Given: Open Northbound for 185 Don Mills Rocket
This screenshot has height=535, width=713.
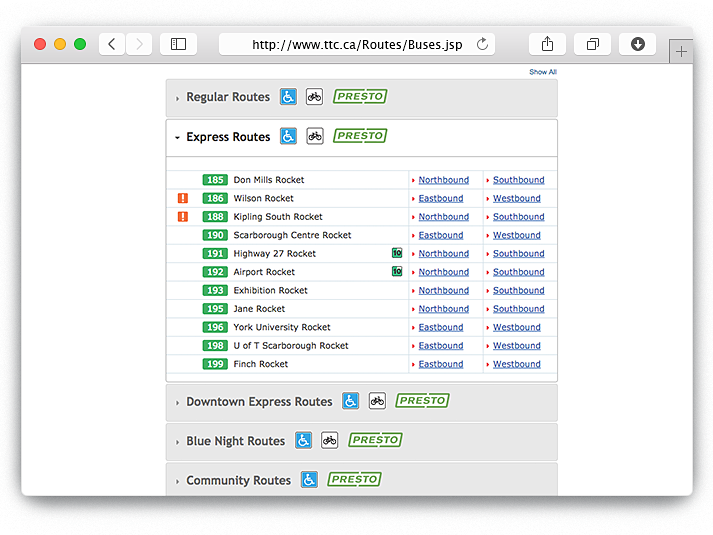Looking at the screenshot, I should click(x=443, y=180).
